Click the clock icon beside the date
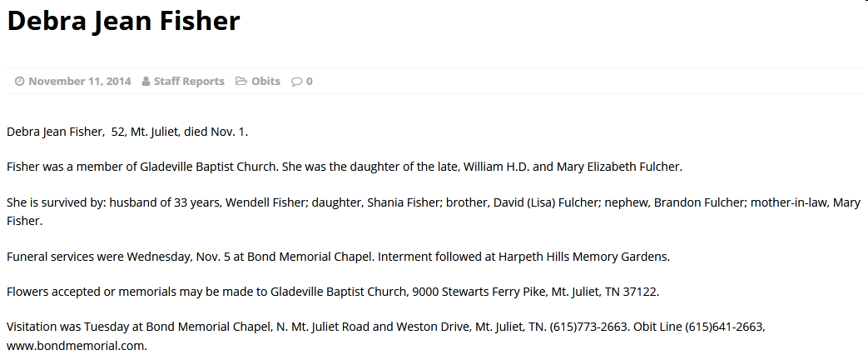The width and height of the screenshot is (868, 360). [19, 82]
